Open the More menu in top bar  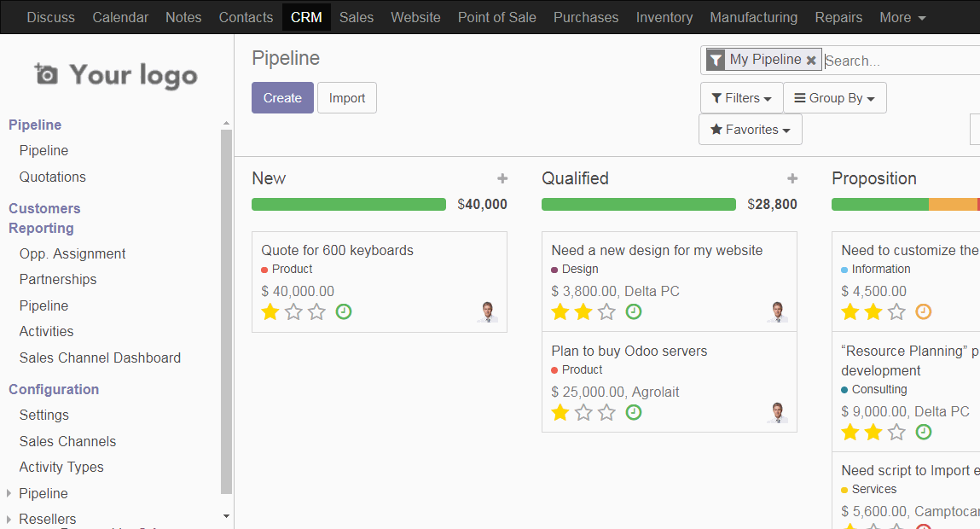[x=902, y=17]
